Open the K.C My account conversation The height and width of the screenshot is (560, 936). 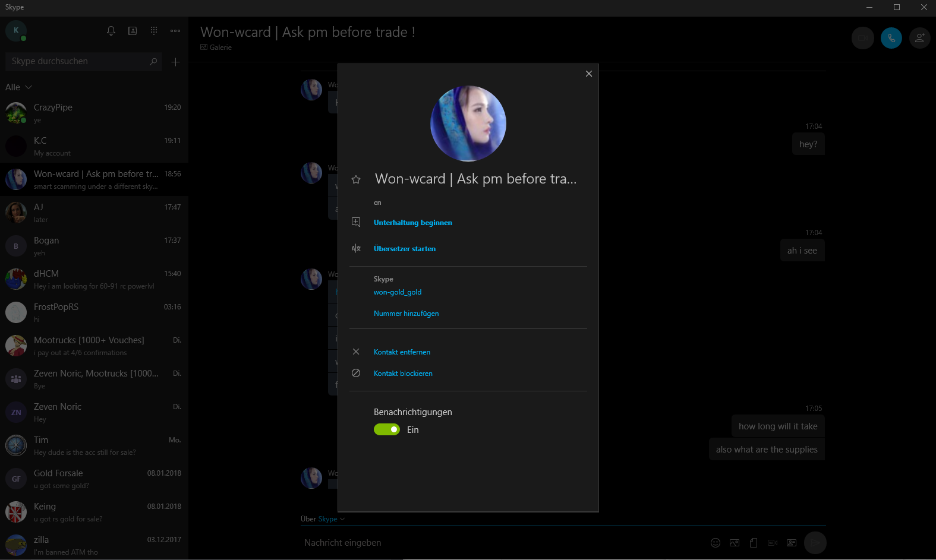click(94, 146)
